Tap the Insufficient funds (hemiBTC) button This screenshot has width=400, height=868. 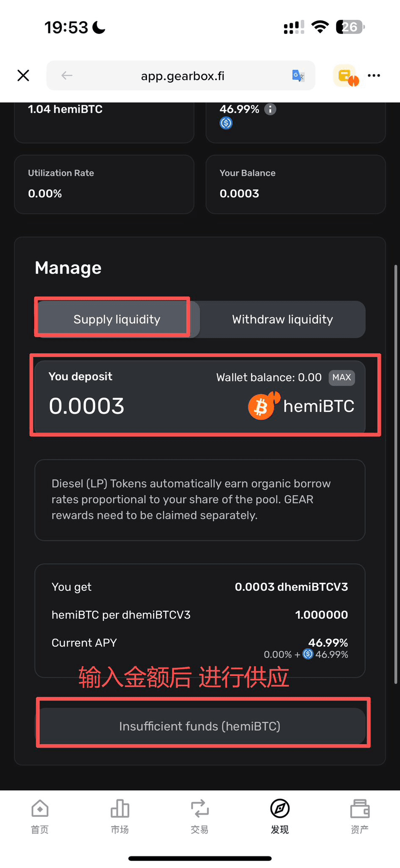click(x=200, y=726)
